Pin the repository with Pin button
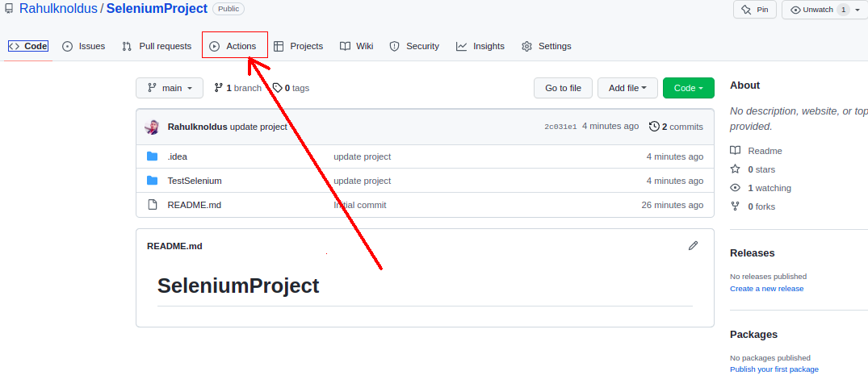Image resolution: width=868 pixels, height=392 pixels. (x=755, y=10)
